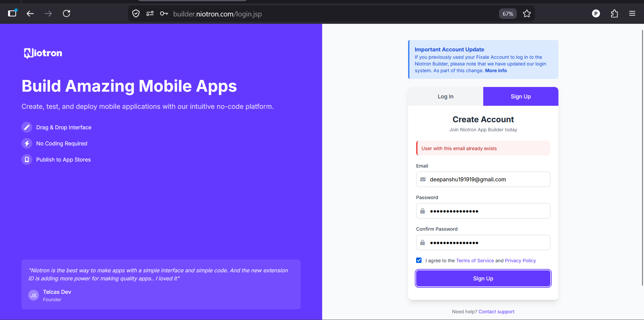Screen dimensions: 644x320
Task: Open the saved password key icon
Action: pyautogui.click(x=164, y=13)
